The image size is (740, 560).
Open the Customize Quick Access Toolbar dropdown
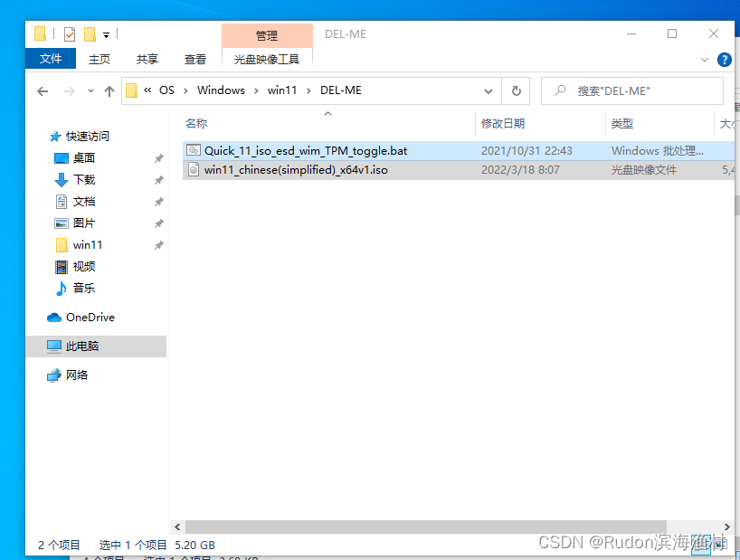click(107, 35)
